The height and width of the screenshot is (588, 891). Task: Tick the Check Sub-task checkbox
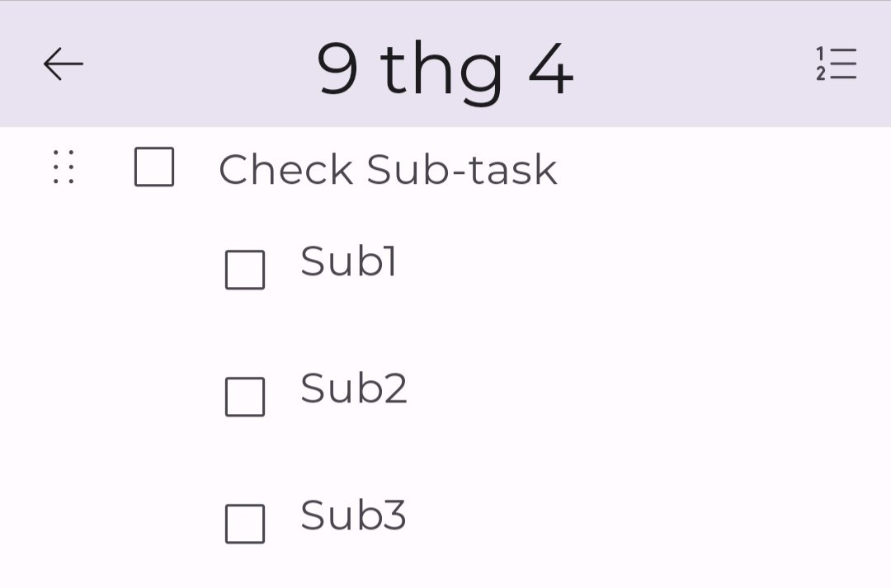click(x=154, y=167)
